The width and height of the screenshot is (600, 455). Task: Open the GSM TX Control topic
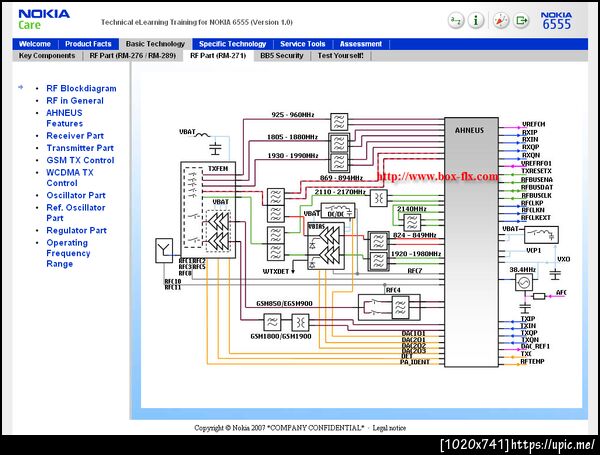pos(80,160)
